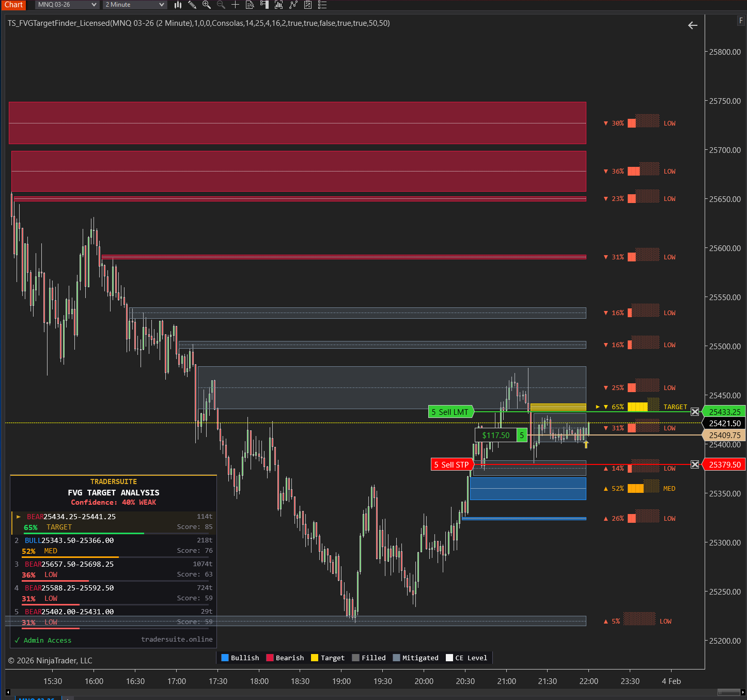Click the yellow target FVG zone

pyautogui.click(x=558, y=407)
